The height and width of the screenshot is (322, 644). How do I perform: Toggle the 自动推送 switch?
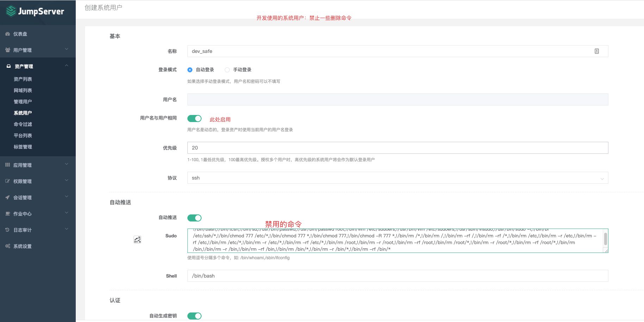(x=194, y=218)
